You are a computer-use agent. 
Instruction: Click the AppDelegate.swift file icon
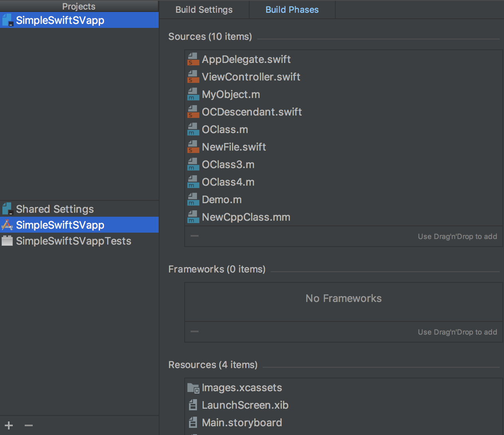click(193, 59)
